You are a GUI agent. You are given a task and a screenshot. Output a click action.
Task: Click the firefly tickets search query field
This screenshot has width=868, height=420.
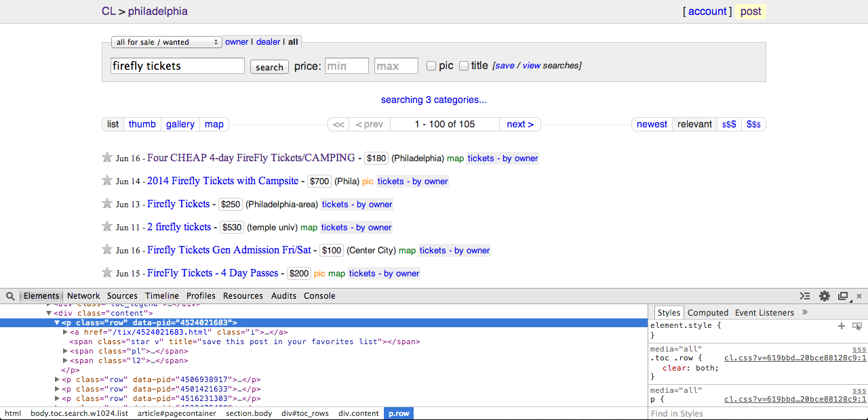tap(178, 66)
